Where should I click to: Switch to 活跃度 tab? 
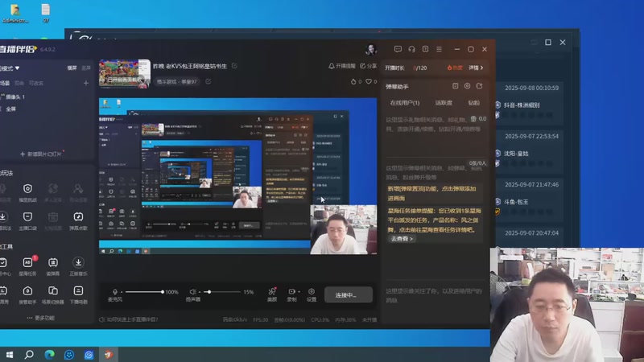point(444,103)
